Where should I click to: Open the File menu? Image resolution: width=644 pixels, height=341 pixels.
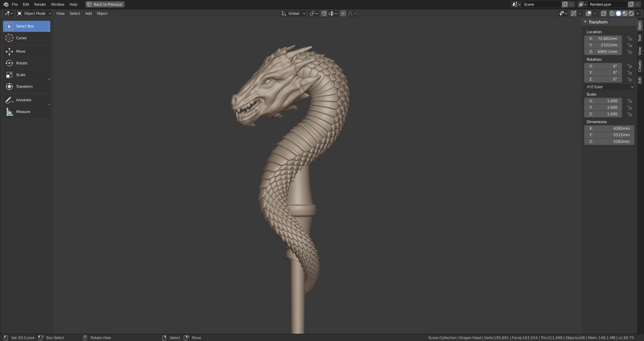[x=15, y=4]
